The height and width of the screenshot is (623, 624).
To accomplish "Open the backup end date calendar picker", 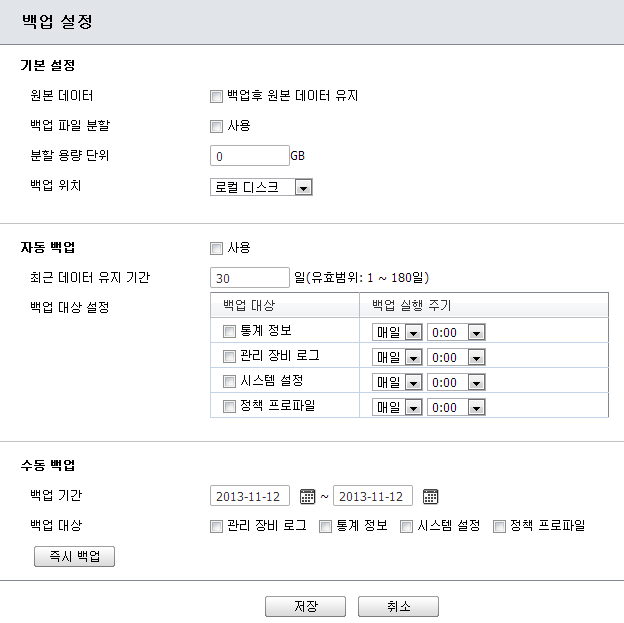I will pos(430,496).
